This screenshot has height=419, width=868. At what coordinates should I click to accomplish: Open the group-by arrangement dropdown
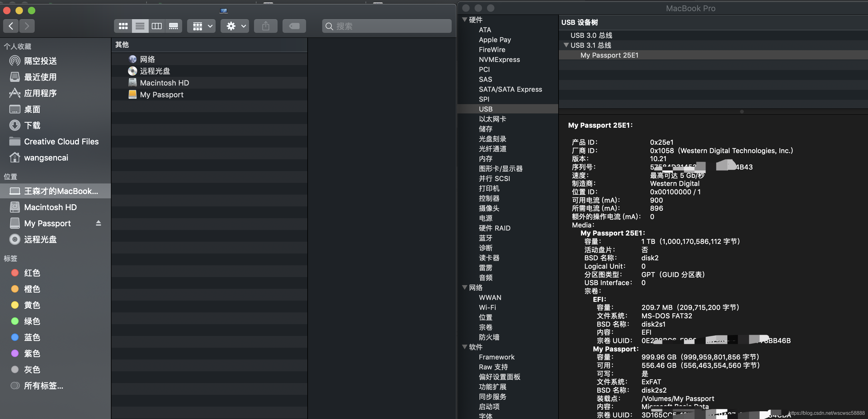pyautogui.click(x=201, y=26)
